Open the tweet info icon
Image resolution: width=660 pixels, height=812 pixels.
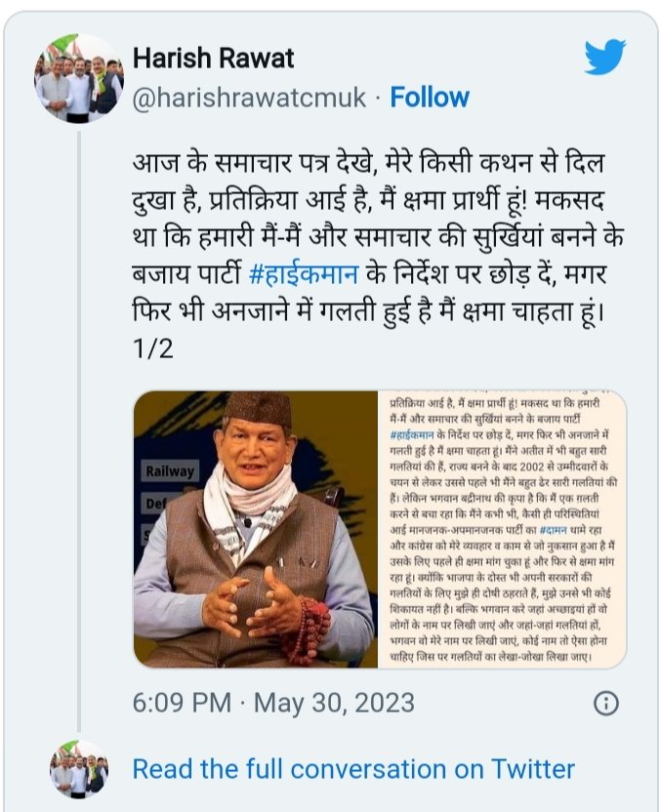pos(605,703)
